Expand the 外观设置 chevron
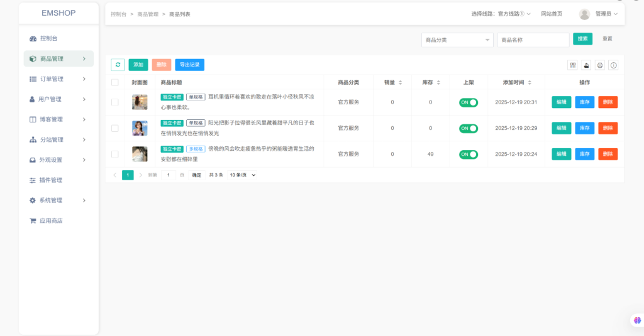644x336 pixels. pos(84,160)
